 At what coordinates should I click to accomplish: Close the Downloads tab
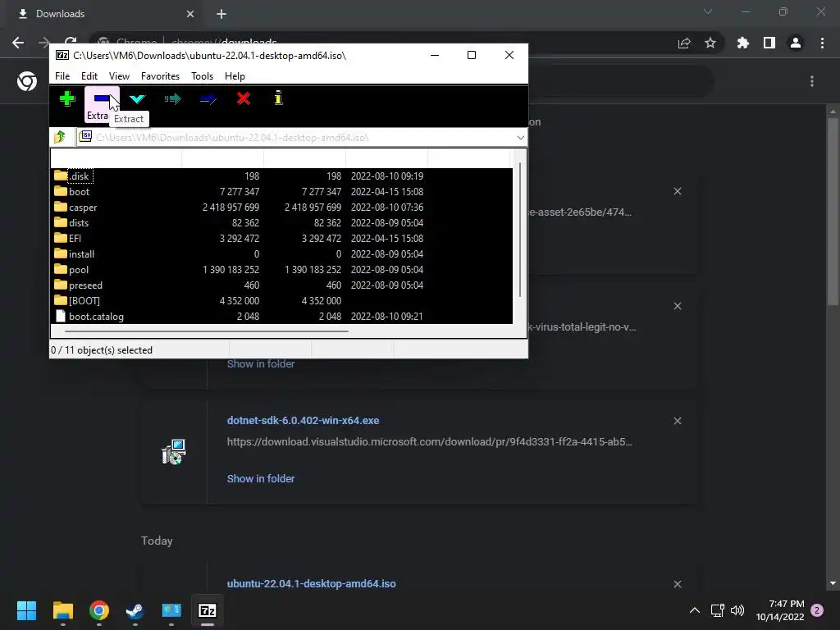coord(190,14)
